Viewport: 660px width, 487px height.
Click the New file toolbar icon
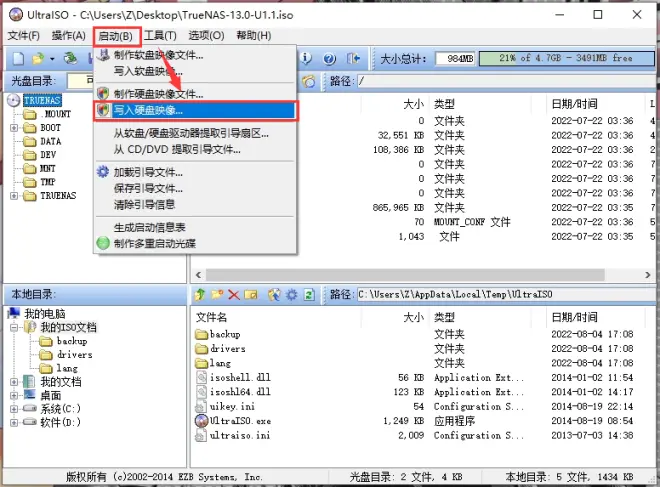[x=18, y=58]
